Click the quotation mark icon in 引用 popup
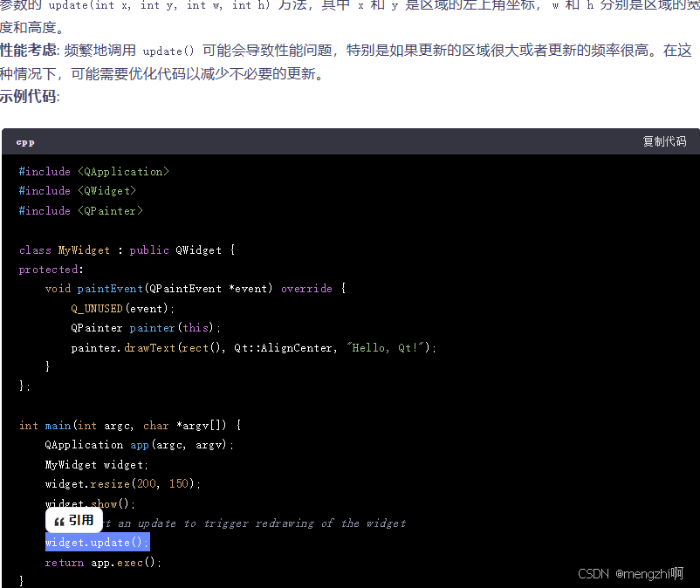This screenshot has height=588, width=700. click(x=59, y=522)
